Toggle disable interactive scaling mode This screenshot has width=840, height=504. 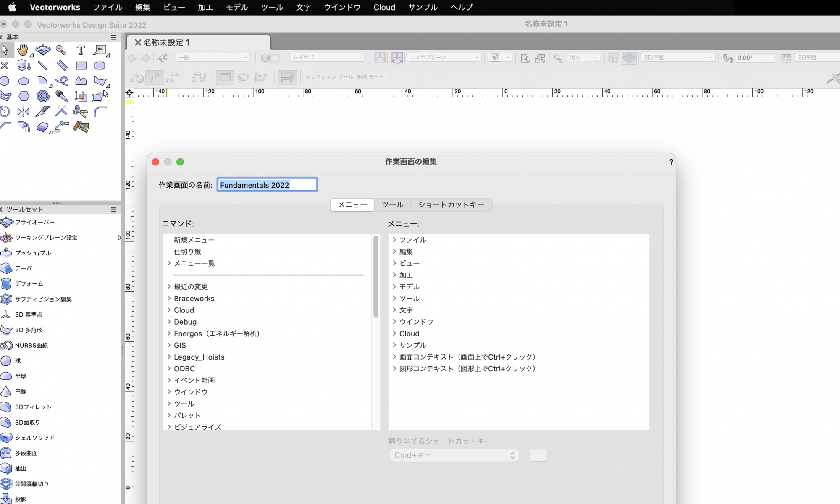tap(136, 77)
